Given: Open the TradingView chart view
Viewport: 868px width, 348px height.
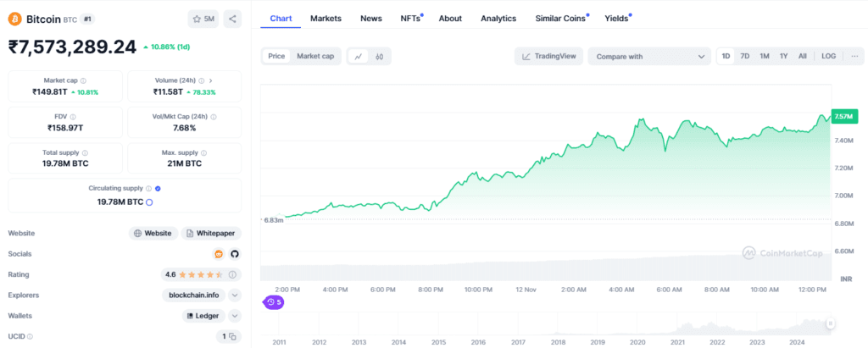Looking at the screenshot, I should tap(548, 57).
